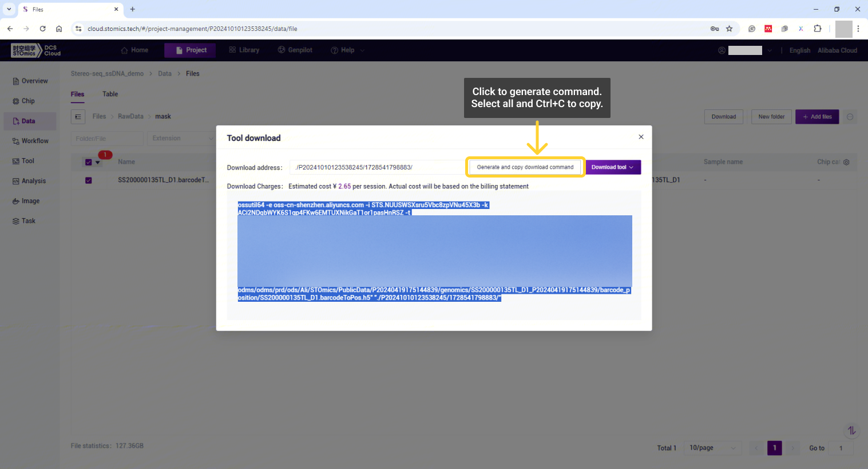868x469 pixels.
Task: Uncheck the SS200000135TL_D1.barcodeT file checkbox
Action: click(x=89, y=180)
